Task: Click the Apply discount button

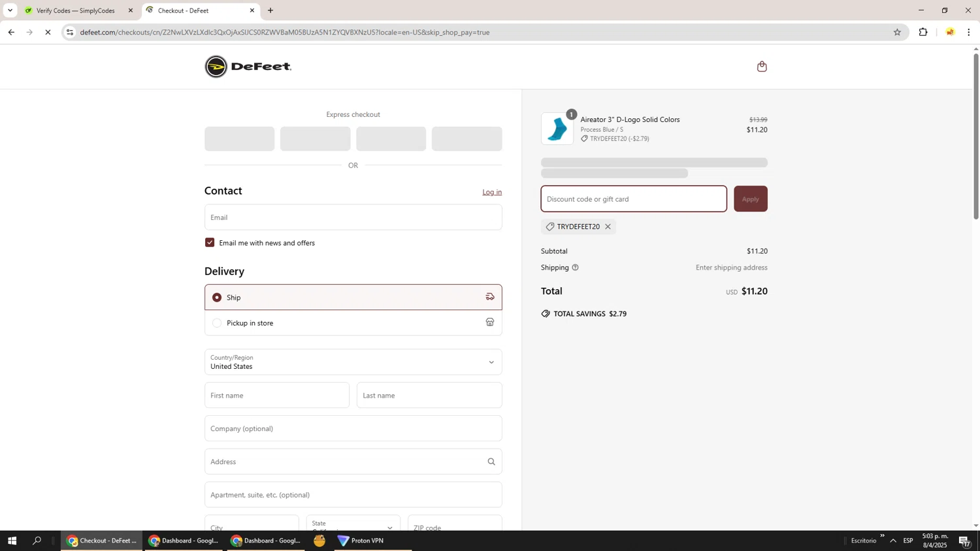Action: pos(751,199)
